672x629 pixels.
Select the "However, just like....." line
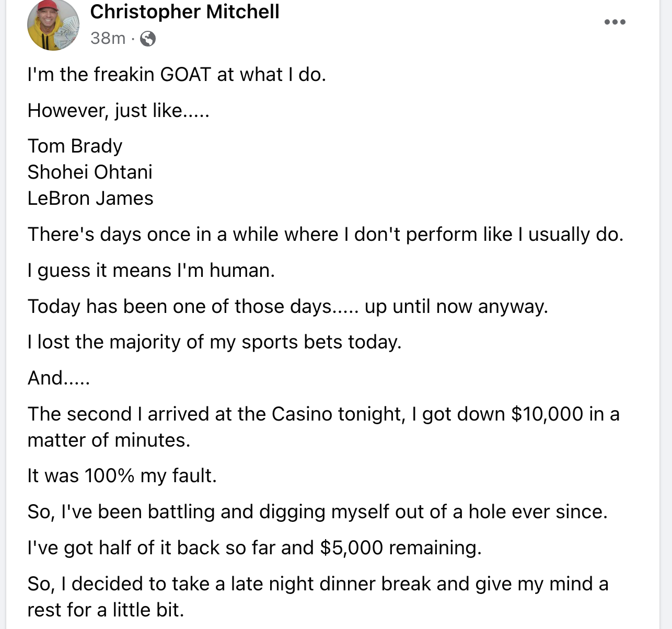point(118,111)
